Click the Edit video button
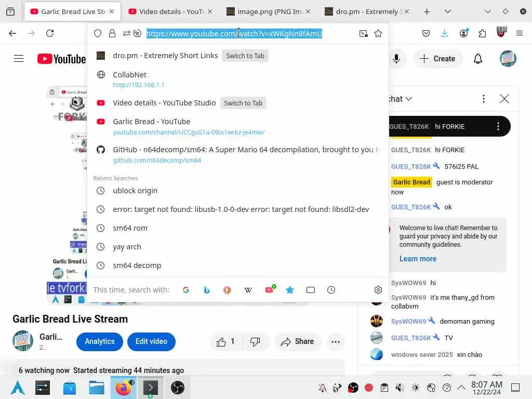Image resolution: width=532 pixels, height=399 pixels. click(151, 342)
